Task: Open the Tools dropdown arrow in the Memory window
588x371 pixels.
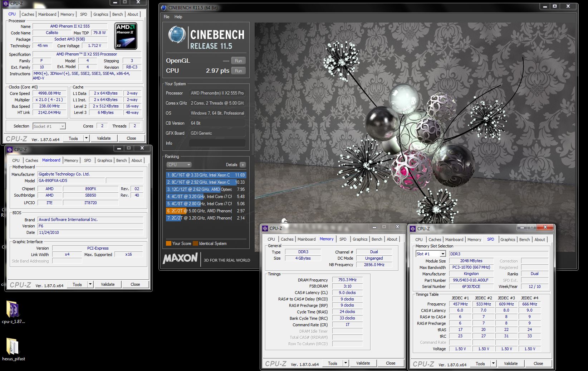Action: 346,363
